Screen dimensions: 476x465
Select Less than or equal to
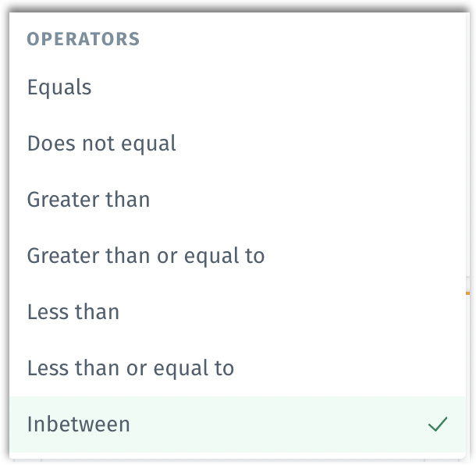pos(130,368)
